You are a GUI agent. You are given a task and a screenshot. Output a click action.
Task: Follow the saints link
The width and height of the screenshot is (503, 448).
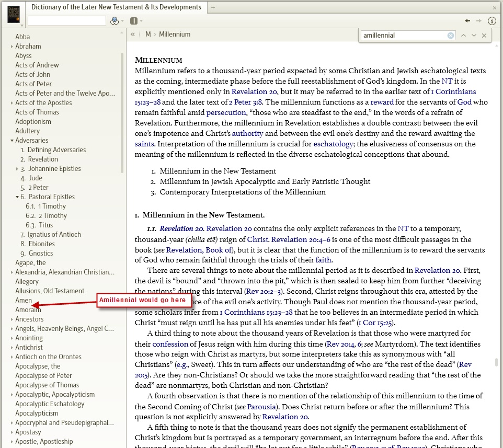click(x=144, y=144)
